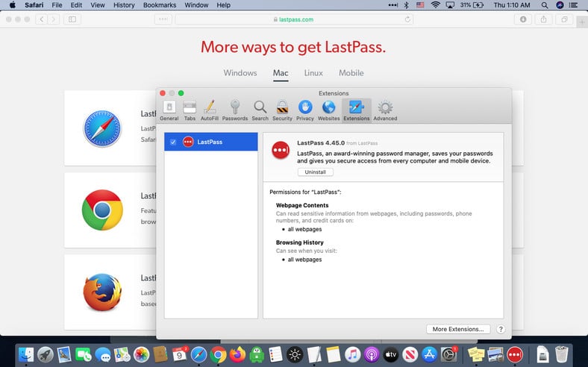Open the Search preferences pane
Image resolution: width=588 pixels, height=367 pixels.
pyautogui.click(x=260, y=110)
